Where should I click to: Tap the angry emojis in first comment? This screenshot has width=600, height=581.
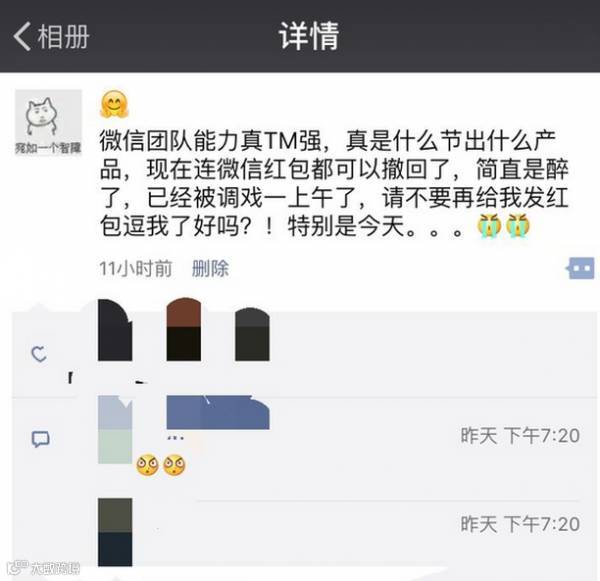161,465
